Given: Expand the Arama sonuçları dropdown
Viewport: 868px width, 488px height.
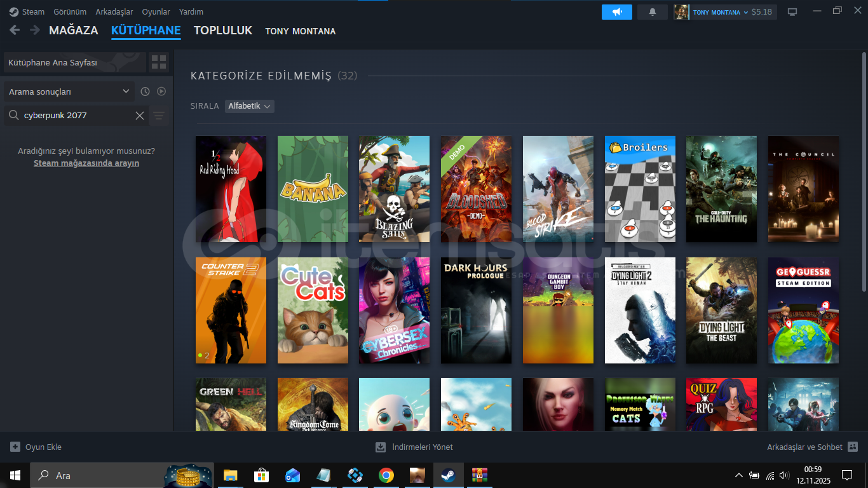Looking at the screenshot, I should pyautogui.click(x=69, y=91).
